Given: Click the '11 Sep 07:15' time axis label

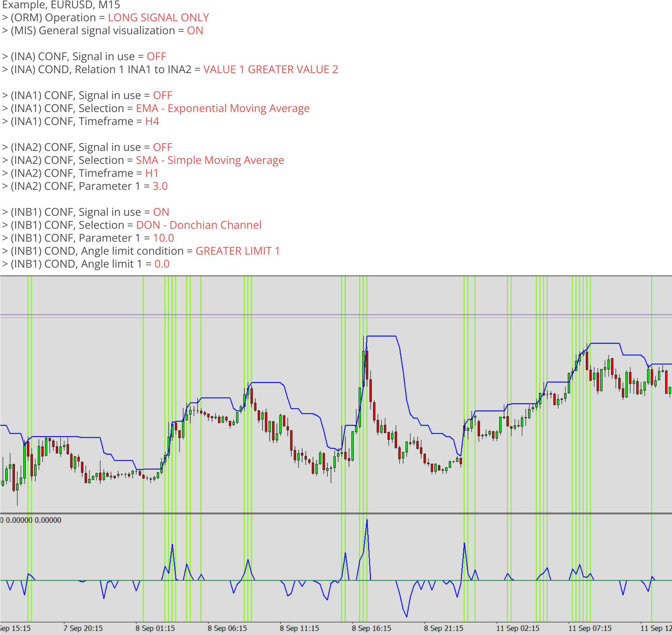Looking at the screenshot, I should tap(590, 629).
